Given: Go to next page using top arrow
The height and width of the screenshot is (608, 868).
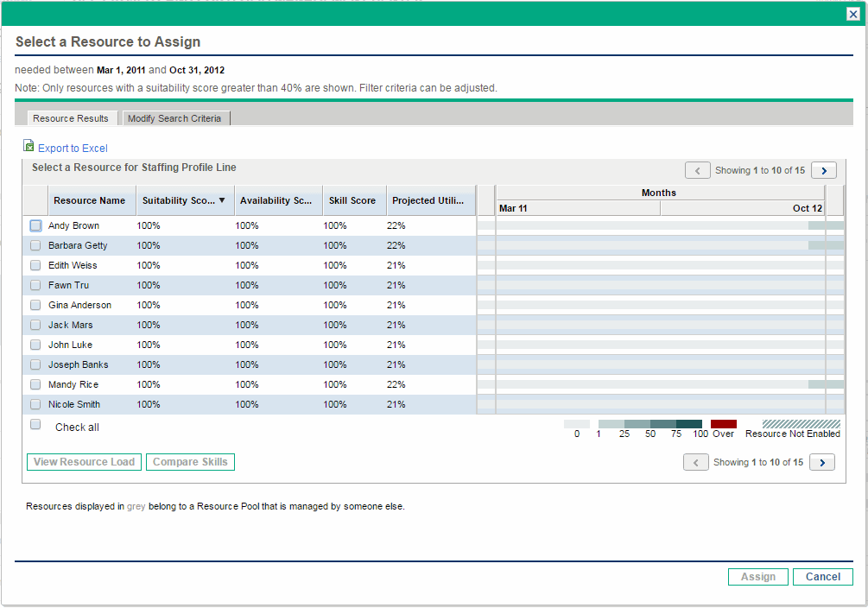Looking at the screenshot, I should 824,171.
